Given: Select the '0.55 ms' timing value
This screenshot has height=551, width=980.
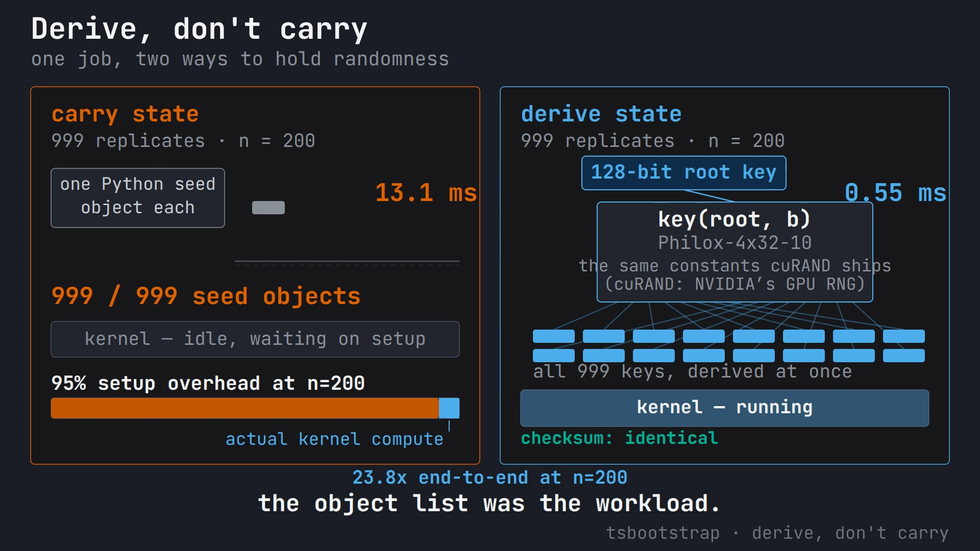Looking at the screenshot, I should click(896, 193).
